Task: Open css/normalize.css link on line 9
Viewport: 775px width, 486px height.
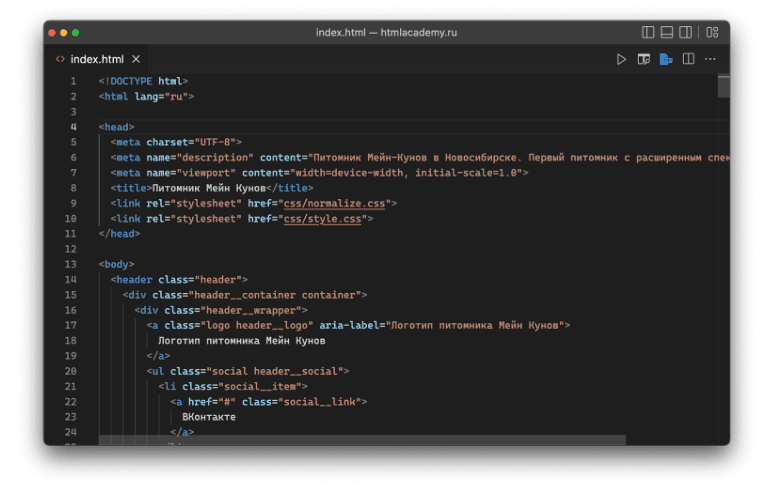Action: (334, 203)
